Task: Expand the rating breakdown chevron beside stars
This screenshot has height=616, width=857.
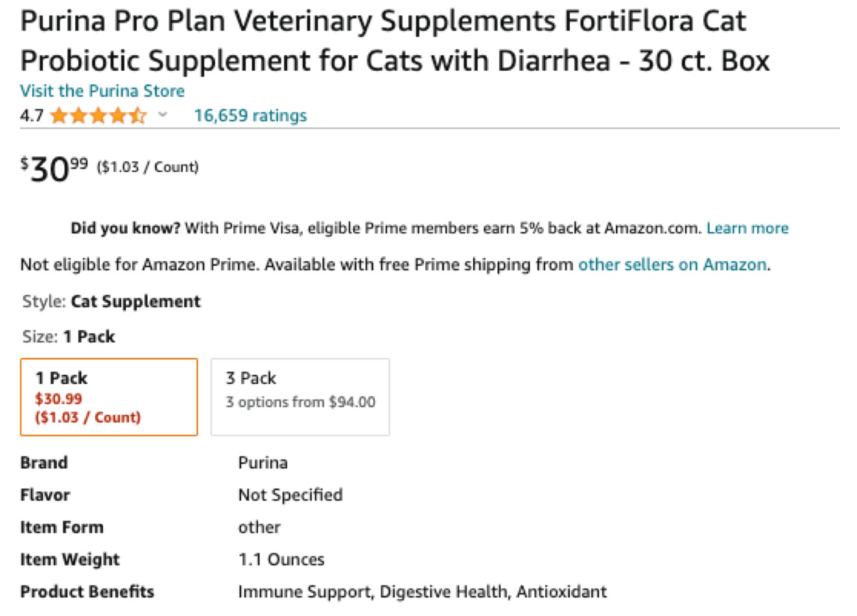Action: coord(163,115)
